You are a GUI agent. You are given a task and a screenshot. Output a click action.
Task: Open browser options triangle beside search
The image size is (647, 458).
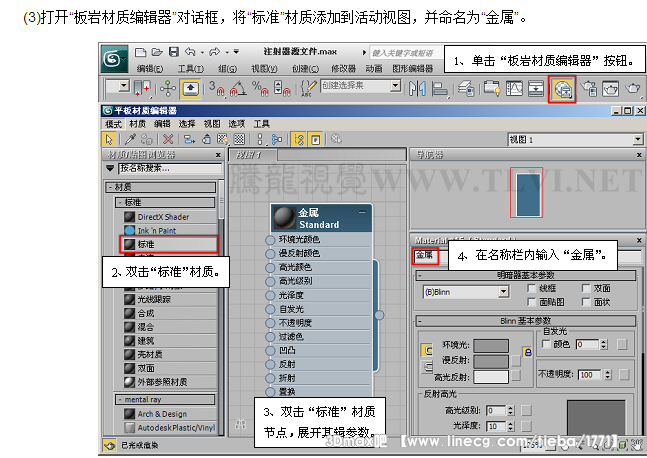coord(109,168)
